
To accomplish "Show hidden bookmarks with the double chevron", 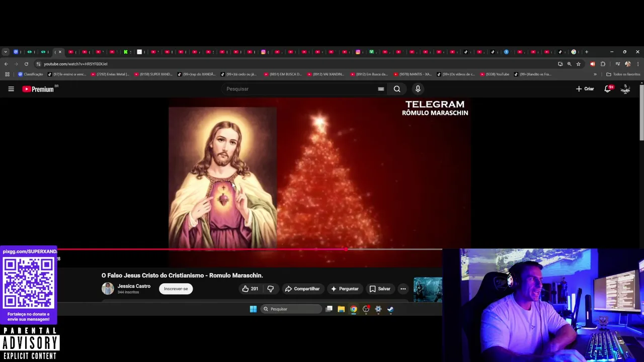I will [595, 74].
